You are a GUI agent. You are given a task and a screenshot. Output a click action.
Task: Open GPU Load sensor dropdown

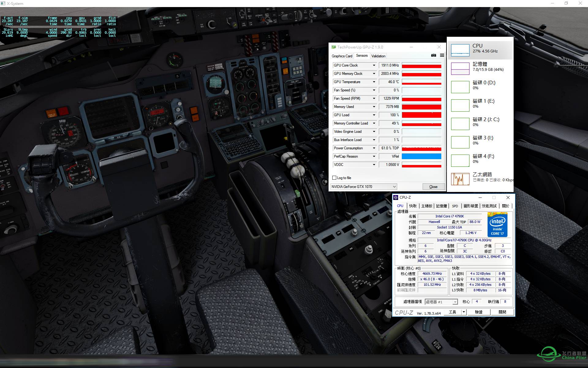coord(374,115)
